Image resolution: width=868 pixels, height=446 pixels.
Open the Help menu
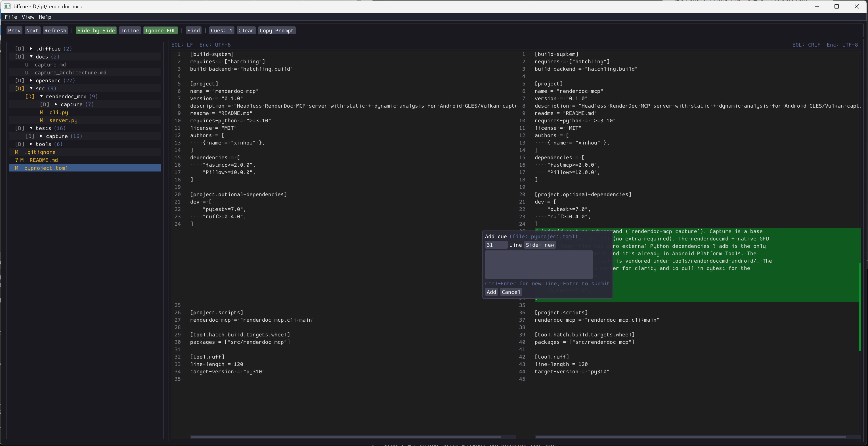[x=45, y=17]
